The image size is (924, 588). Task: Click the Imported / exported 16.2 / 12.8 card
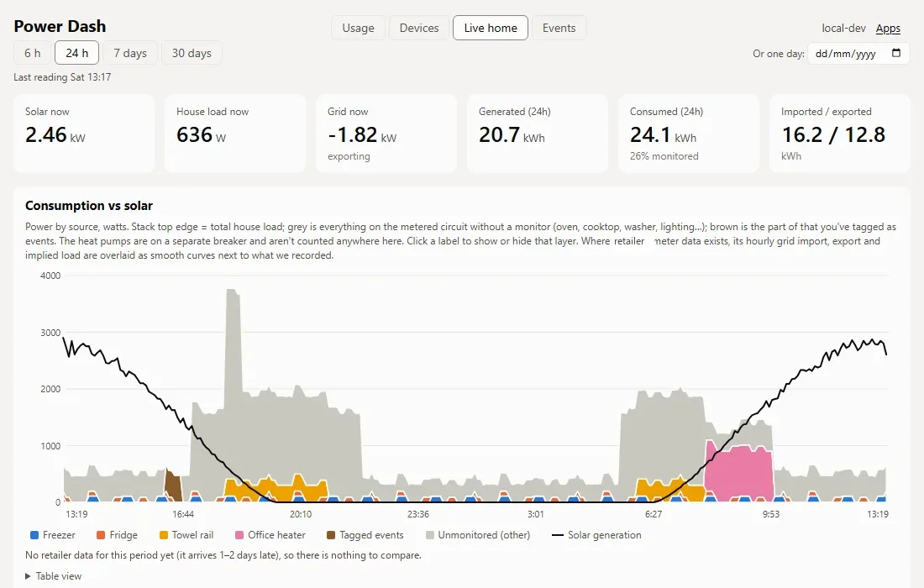[x=840, y=134]
